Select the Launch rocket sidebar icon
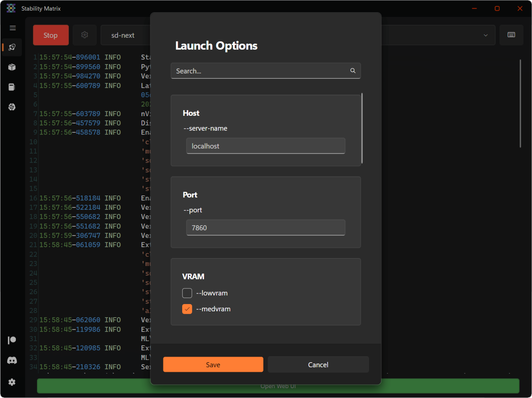This screenshot has height=398, width=532. 12,47
